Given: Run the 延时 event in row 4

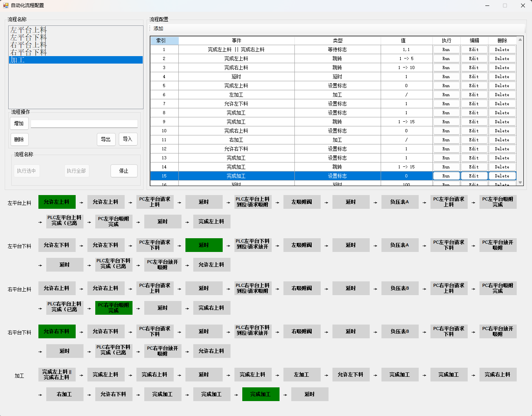Looking at the screenshot, I should [446, 76].
